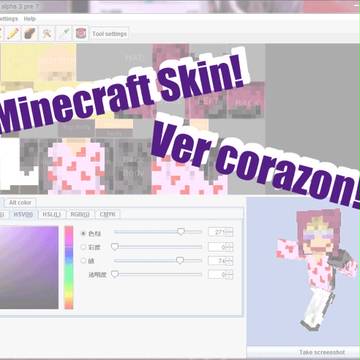
Task: Click the hue field spinner arrows
Action: click(230, 232)
